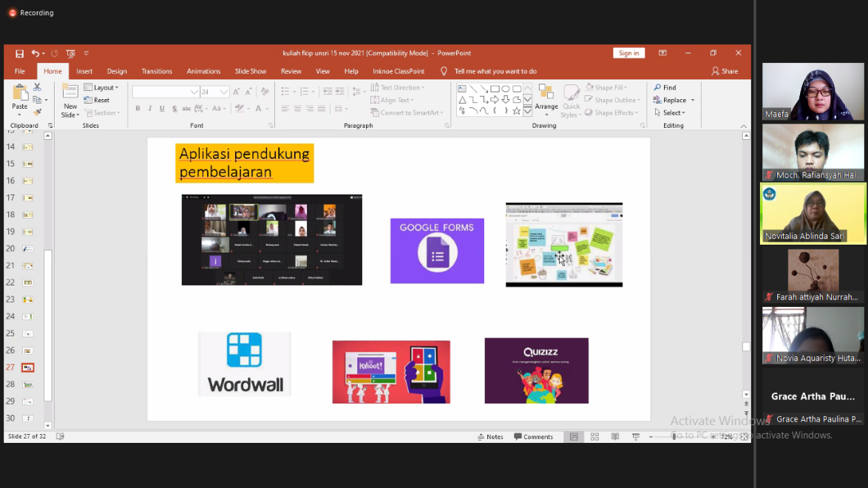Switch to Slide Sorter view icon
The height and width of the screenshot is (488, 868).
click(x=594, y=437)
